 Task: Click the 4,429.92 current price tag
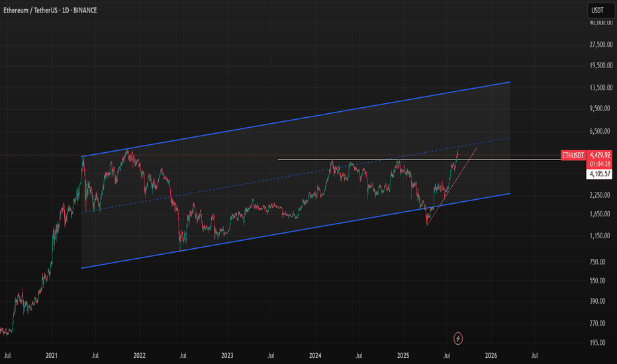600,156
